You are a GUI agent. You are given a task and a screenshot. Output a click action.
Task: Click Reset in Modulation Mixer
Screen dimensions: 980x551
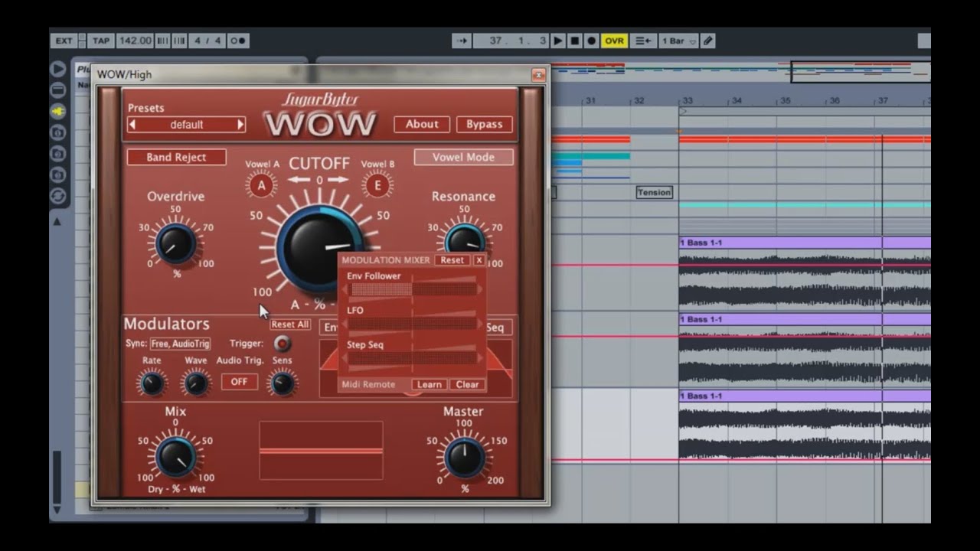452,260
